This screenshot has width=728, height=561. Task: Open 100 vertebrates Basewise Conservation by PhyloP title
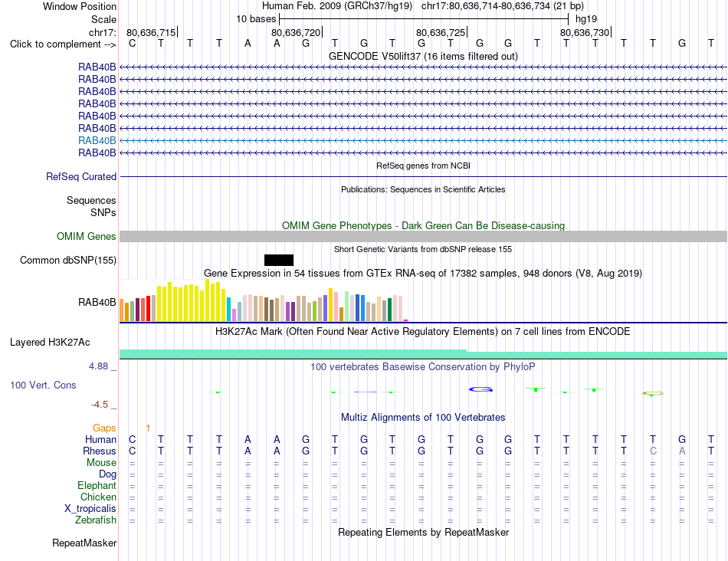tap(423, 367)
